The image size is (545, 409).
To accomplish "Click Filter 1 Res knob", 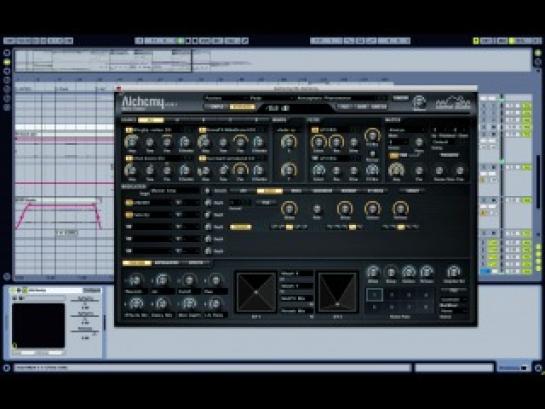I will coord(336,142).
